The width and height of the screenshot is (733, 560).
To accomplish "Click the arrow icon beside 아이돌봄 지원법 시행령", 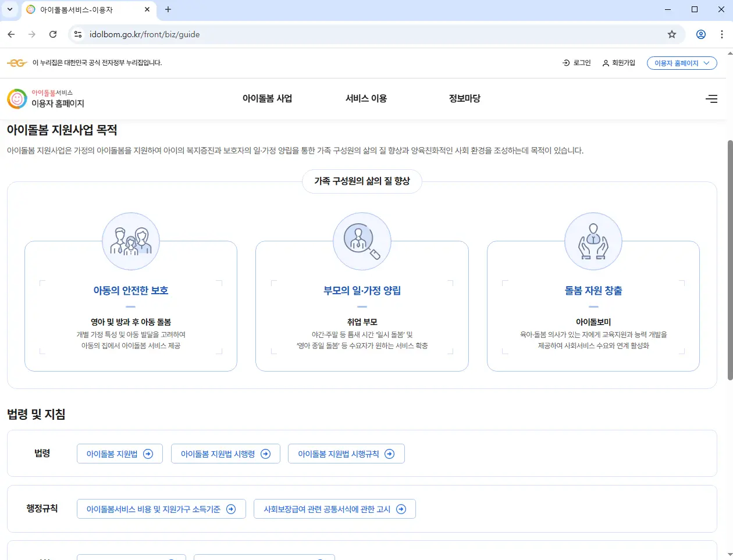I will tap(265, 453).
